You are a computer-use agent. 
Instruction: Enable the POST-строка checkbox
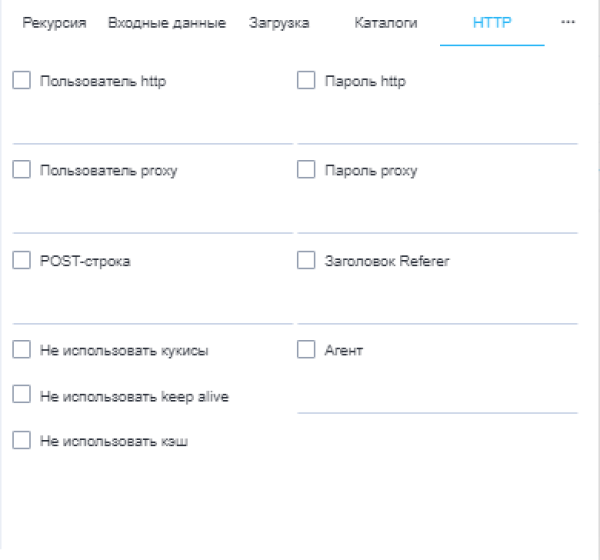[x=21, y=260]
